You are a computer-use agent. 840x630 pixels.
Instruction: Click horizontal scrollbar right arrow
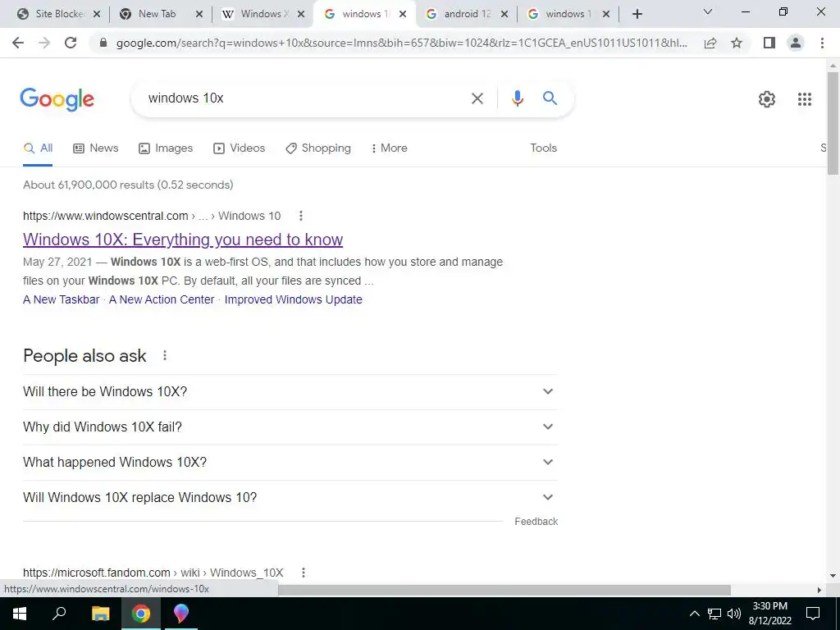[x=819, y=590]
